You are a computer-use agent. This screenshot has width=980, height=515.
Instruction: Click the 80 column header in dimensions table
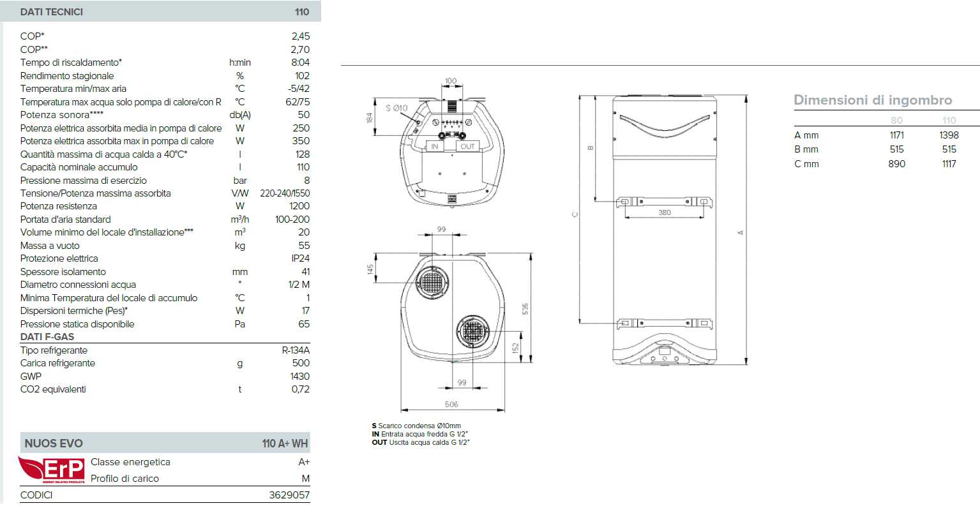(896, 120)
